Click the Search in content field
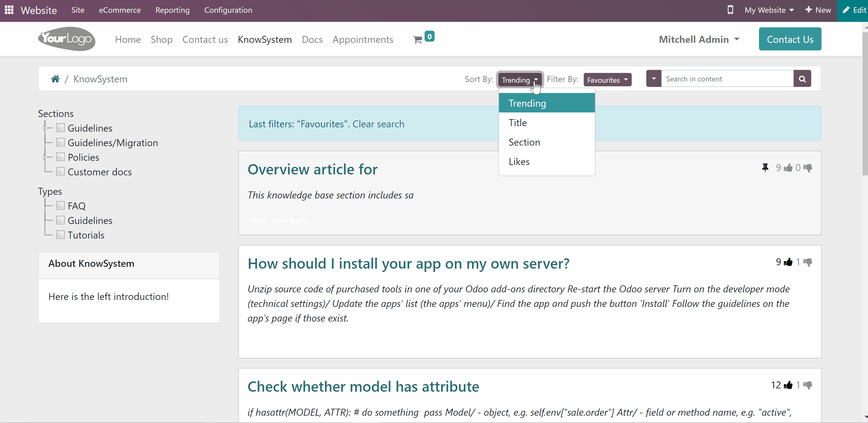Screen dimensions: 868x423 pos(727,79)
